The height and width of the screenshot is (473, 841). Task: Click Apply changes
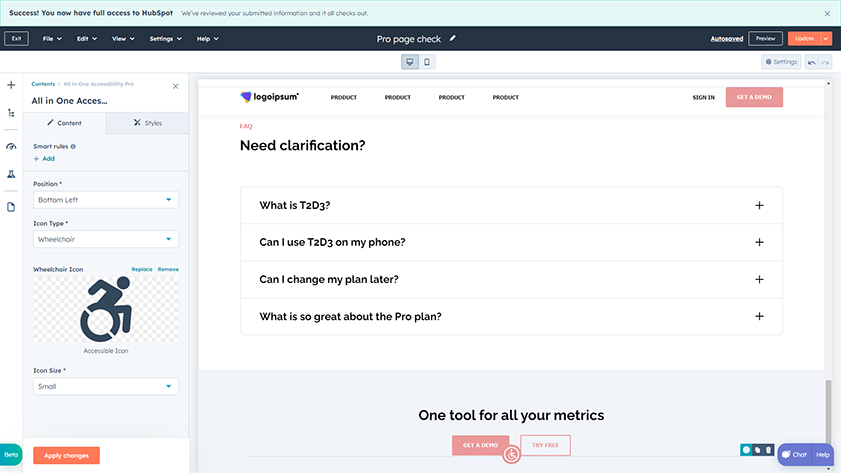click(x=67, y=455)
